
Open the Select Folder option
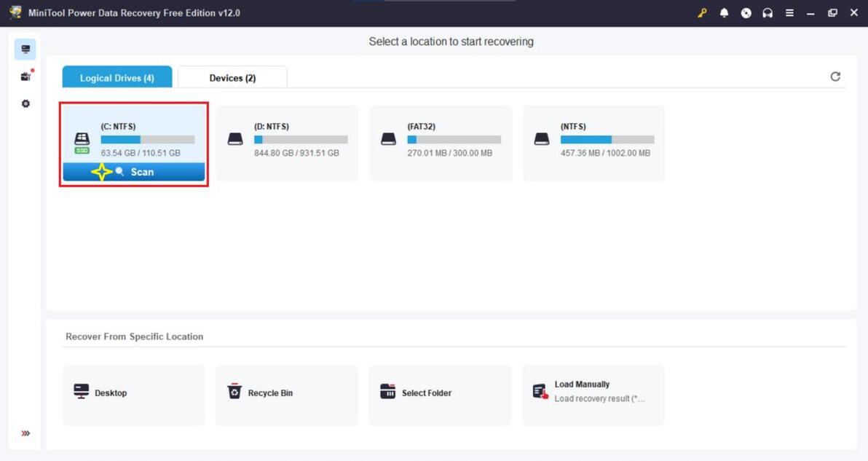tap(440, 395)
